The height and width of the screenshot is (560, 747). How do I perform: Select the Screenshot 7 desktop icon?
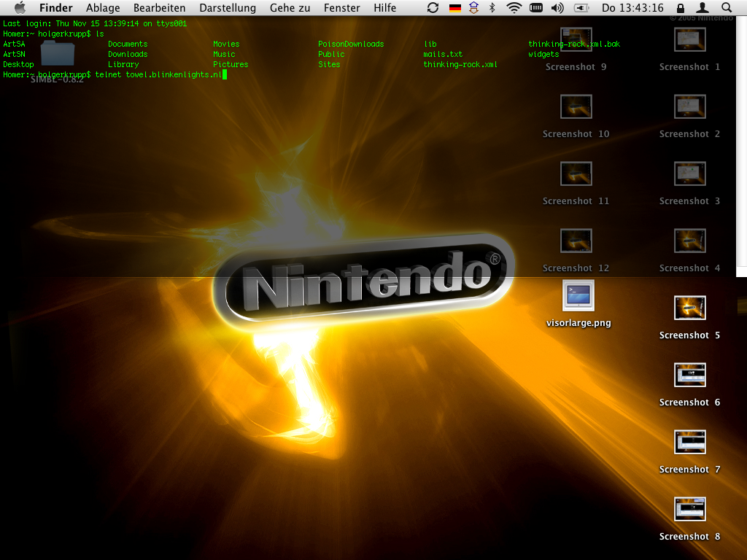pyautogui.click(x=689, y=443)
